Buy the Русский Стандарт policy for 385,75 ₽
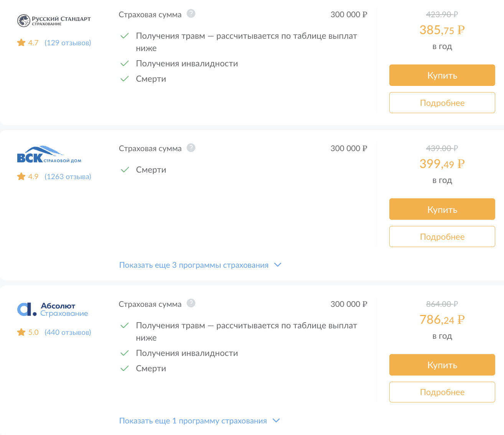504x435 pixels. (442, 75)
